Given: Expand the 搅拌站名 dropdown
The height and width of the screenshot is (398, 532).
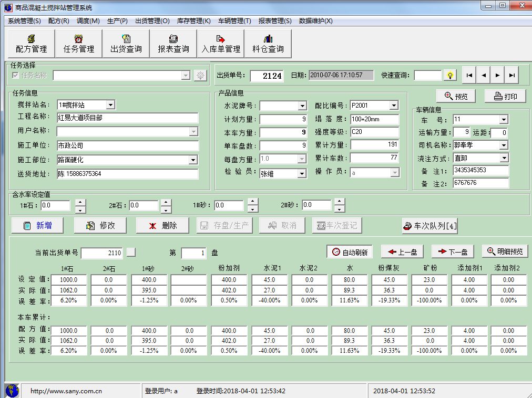Looking at the screenshot, I should 110,105.
